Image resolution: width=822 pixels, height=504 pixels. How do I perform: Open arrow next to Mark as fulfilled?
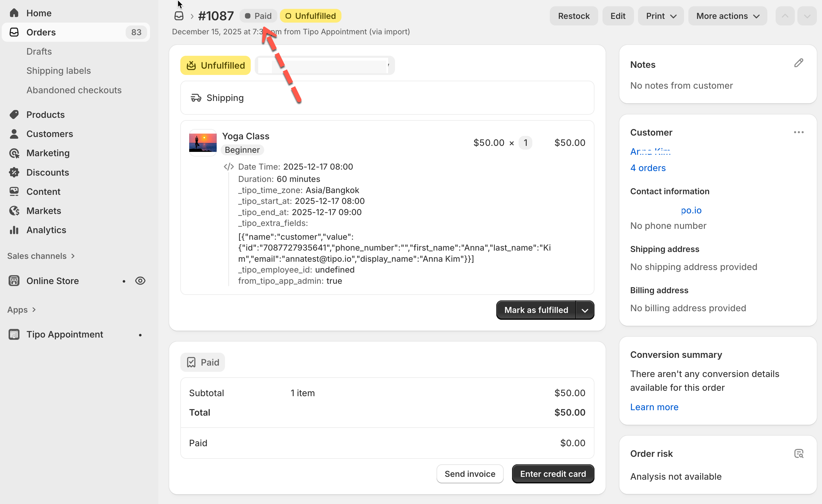585,310
